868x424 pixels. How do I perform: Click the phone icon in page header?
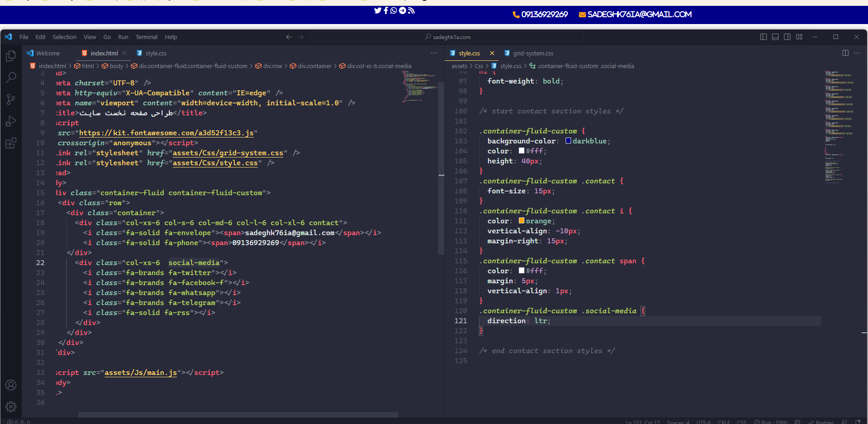click(x=516, y=15)
